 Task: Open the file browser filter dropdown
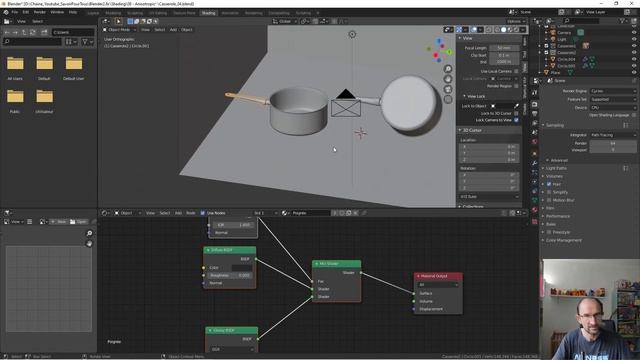pyautogui.click(x=87, y=42)
